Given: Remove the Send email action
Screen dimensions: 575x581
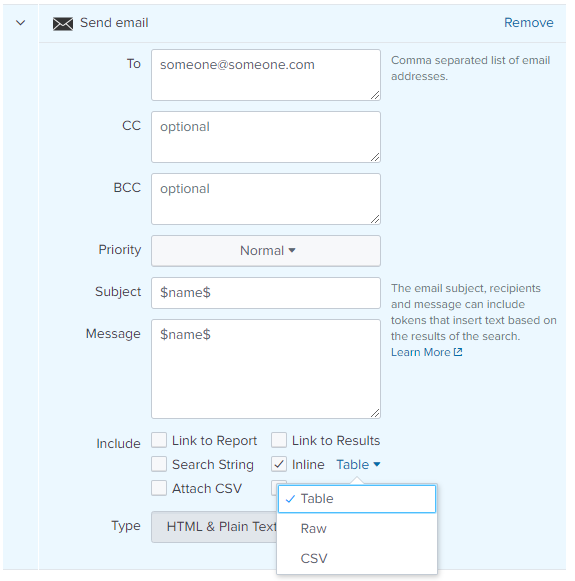Looking at the screenshot, I should point(529,23).
